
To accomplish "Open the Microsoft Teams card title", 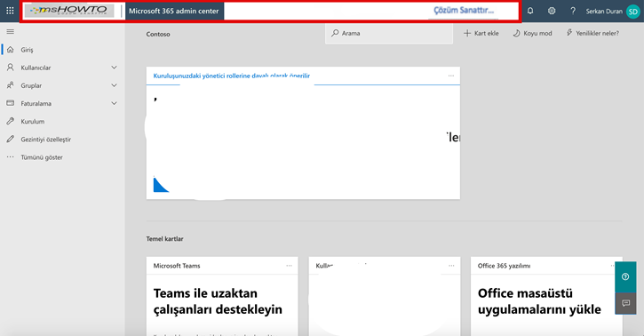I will pos(177,266).
